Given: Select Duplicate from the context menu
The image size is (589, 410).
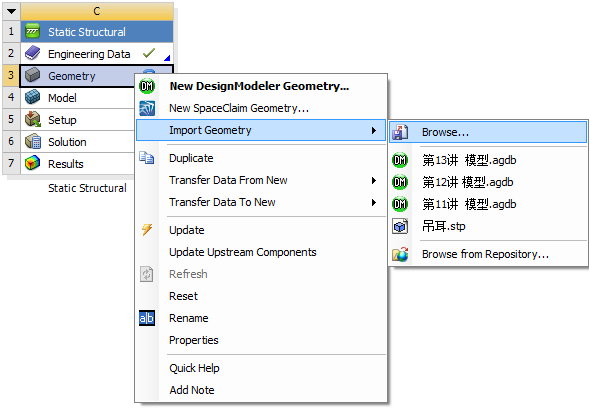Looking at the screenshot, I should pyautogui.click(x=261, y=158).
